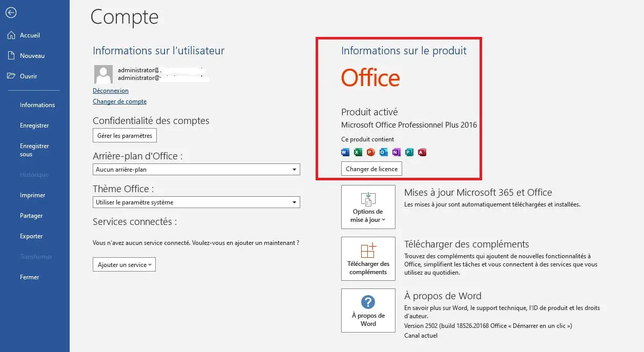
Task: Click the Déconnexion link
Action: [111, 91]
